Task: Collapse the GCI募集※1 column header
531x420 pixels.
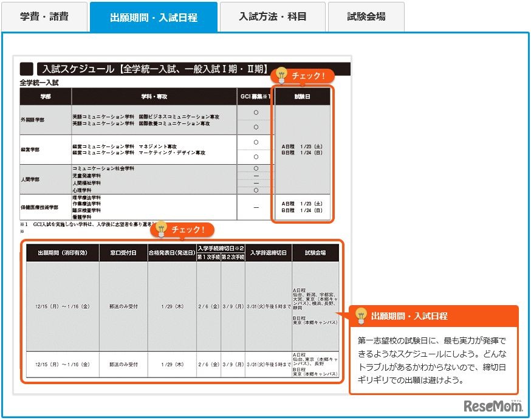Action: point(256,95)
